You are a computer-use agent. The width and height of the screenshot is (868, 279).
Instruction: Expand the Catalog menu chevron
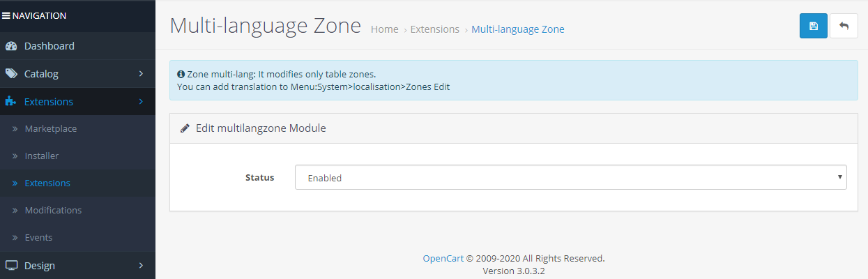pos(141,73)
